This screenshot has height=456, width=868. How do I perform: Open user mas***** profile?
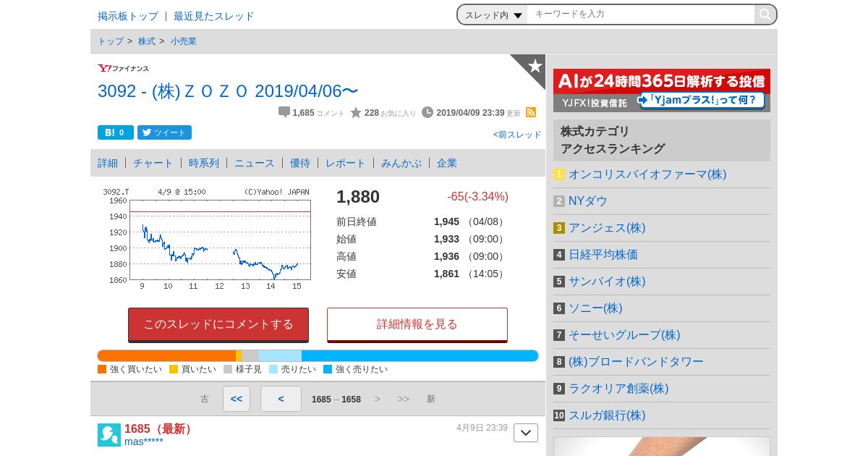144,442
